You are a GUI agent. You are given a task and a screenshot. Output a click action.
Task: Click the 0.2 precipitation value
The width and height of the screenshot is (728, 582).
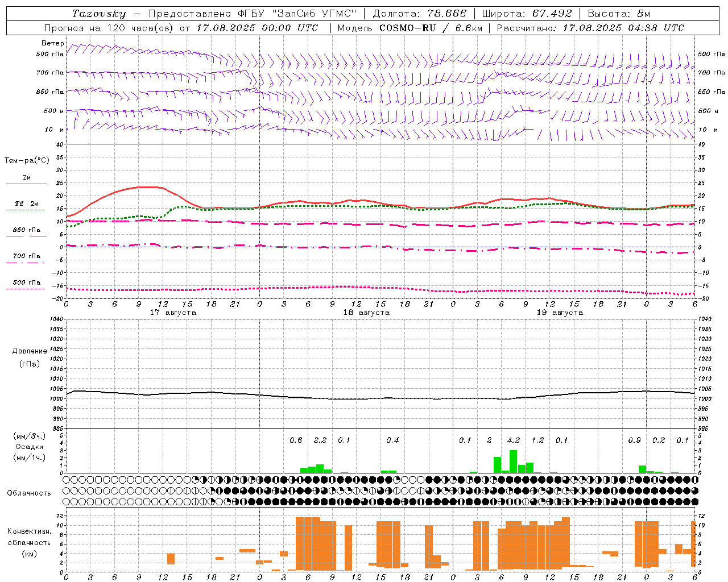point(659,440)
